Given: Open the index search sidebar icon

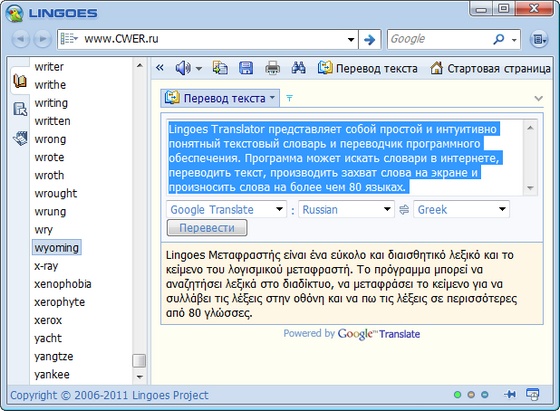Looking at the screenshot, I should [20, 109].
